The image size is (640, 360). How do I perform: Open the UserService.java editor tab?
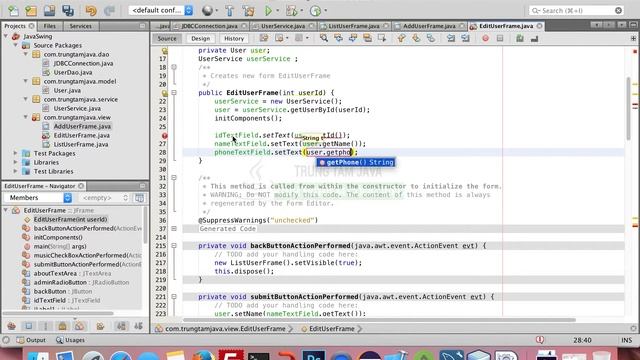pyautogui.click(x=282, y=26)
